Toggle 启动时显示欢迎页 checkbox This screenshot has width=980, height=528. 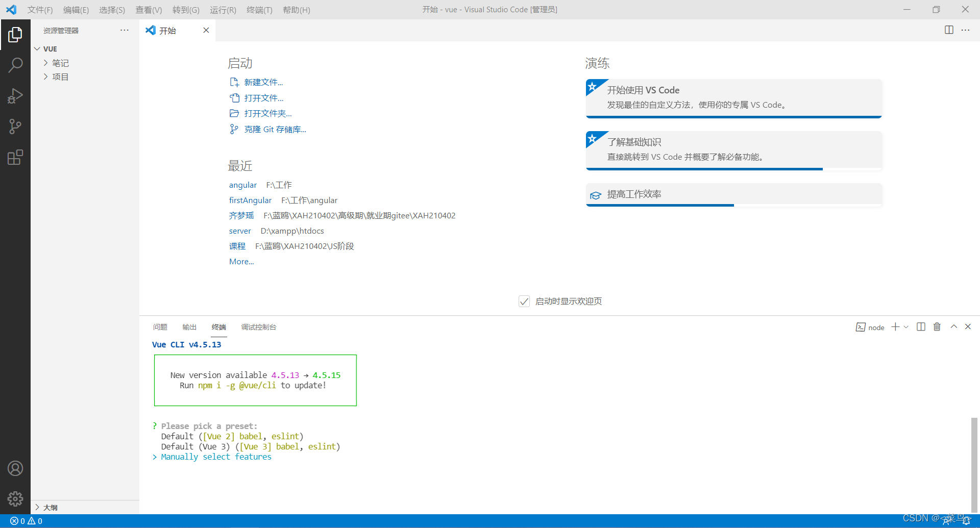524,301
